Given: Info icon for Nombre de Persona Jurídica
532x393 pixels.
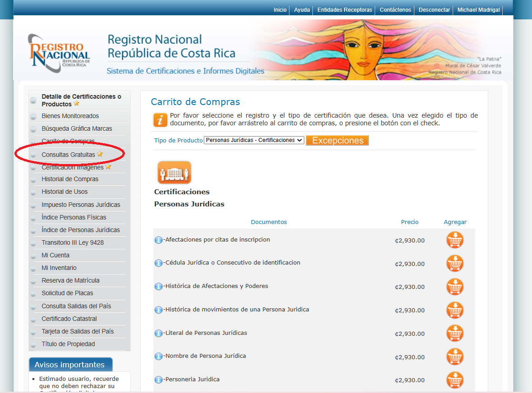Looking at the screenshot, I should pyautogui.click(x=158, y=356).
